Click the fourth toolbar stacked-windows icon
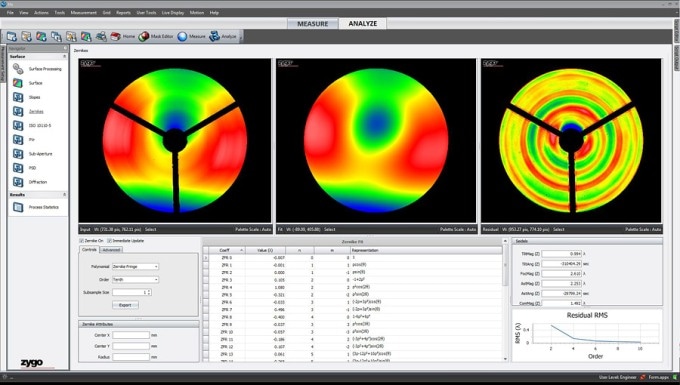The height and width of the screenshot is (385, 680). click(x=56, y=36)
